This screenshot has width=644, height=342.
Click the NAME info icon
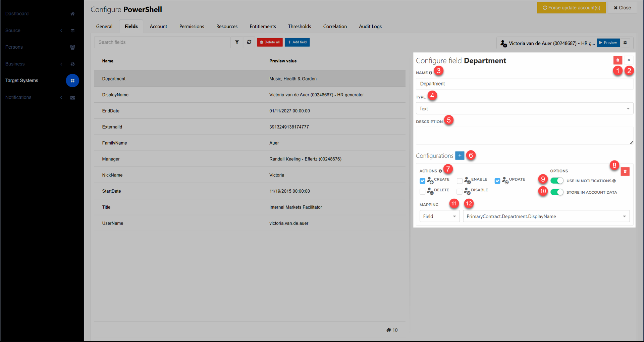pyautogui.click(x=430, y=73)
